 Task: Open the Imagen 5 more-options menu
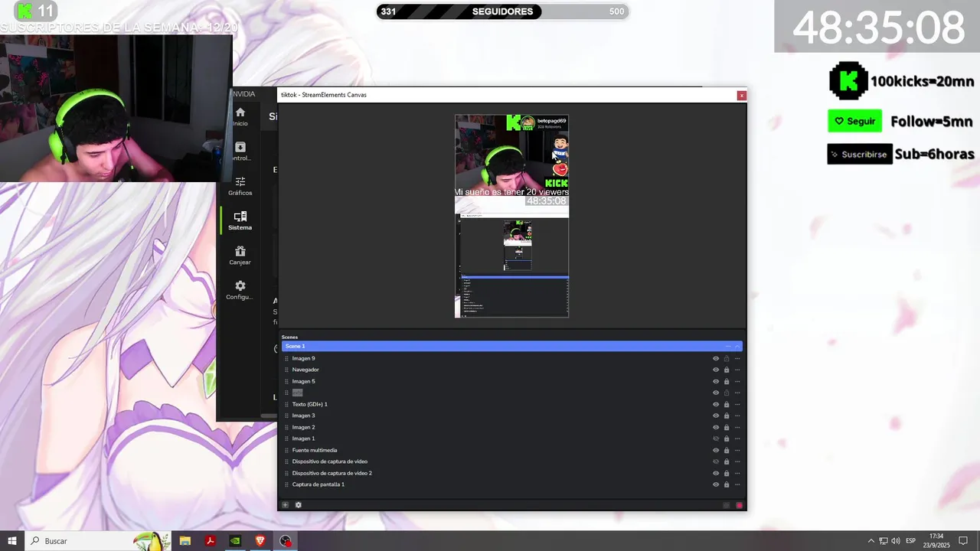tap(737, 381)
